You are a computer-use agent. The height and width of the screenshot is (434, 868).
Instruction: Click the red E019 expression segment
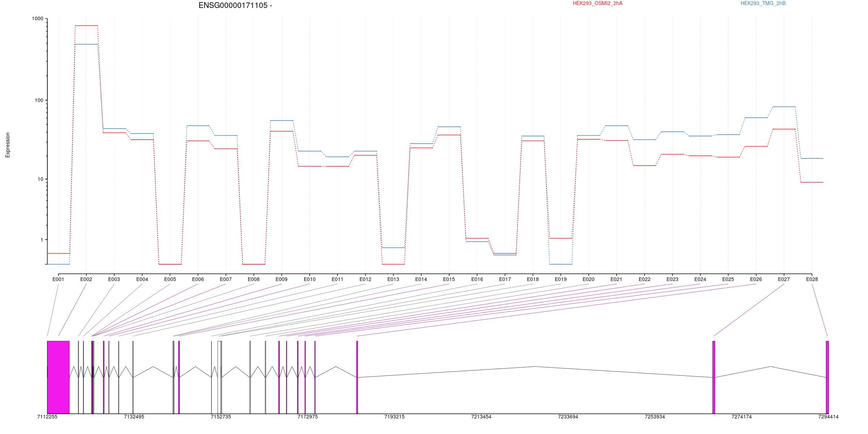(561, 238)
